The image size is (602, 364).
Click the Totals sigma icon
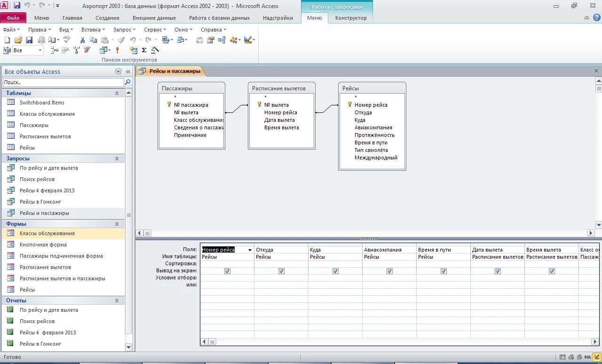pos(144,50)
